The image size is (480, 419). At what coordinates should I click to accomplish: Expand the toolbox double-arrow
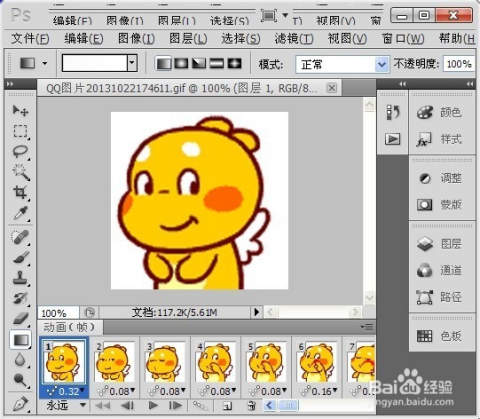pyautogui.click(x=10, y=84)
